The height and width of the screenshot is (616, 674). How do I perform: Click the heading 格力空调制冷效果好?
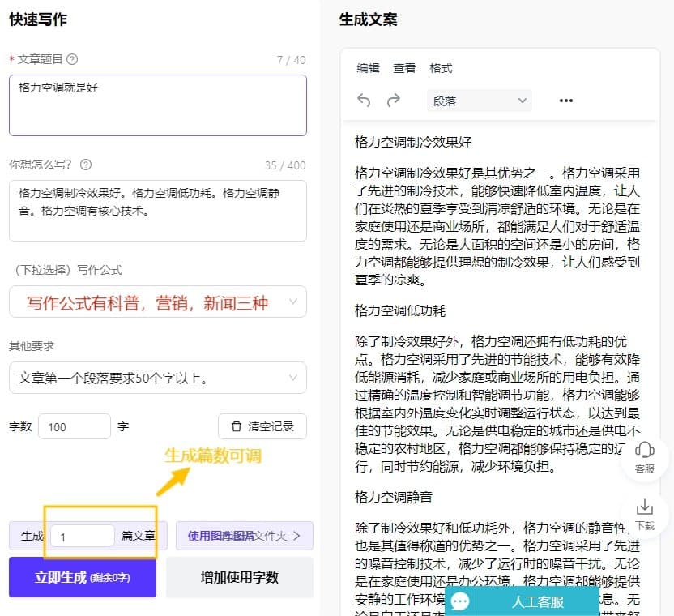pyautogui.click(x=412, y=142)
